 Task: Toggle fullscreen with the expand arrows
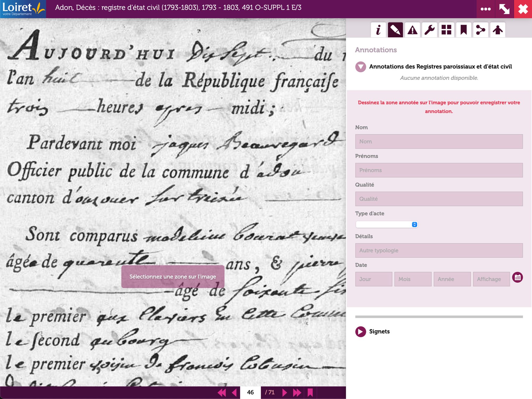504,9
